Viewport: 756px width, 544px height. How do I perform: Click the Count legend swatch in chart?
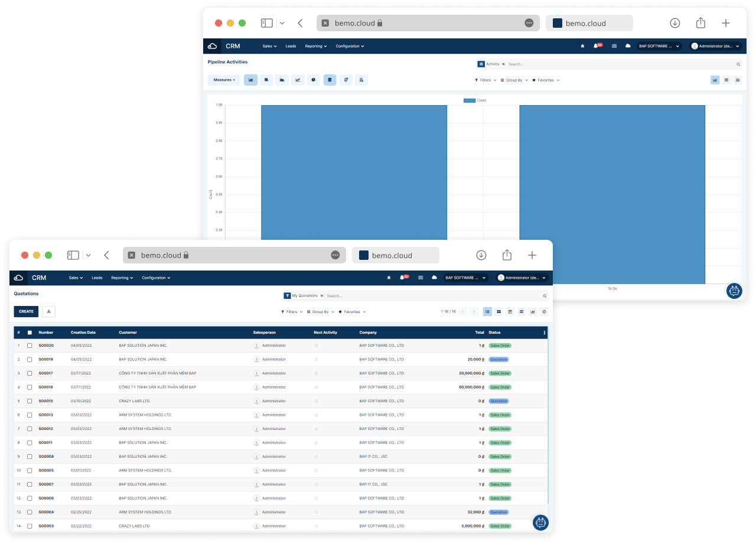[470, 100]
